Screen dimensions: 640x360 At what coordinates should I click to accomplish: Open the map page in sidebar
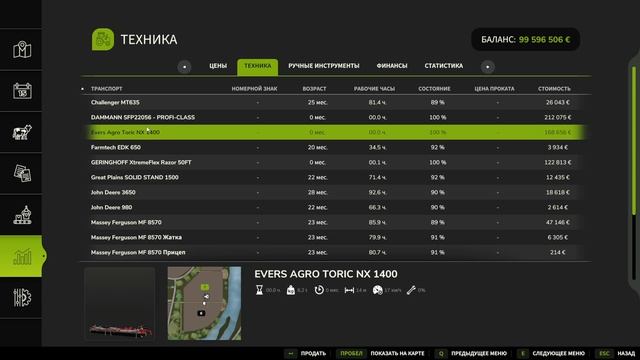pyautogui.click(x=22, y=50)
